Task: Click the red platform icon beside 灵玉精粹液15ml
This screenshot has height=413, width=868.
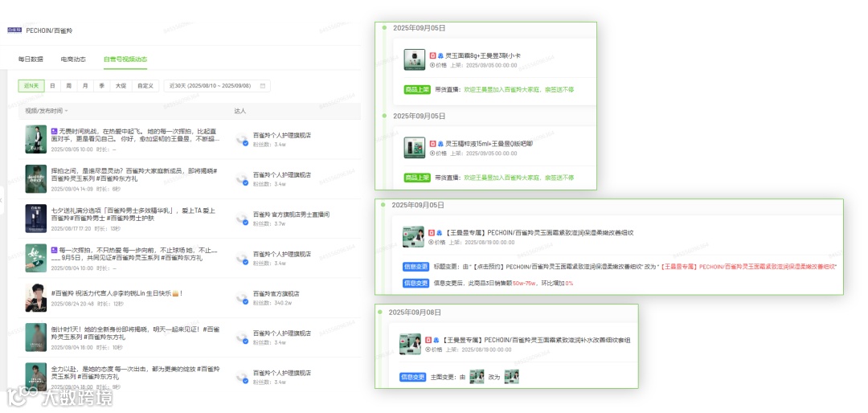Action: tap(433, 144)
